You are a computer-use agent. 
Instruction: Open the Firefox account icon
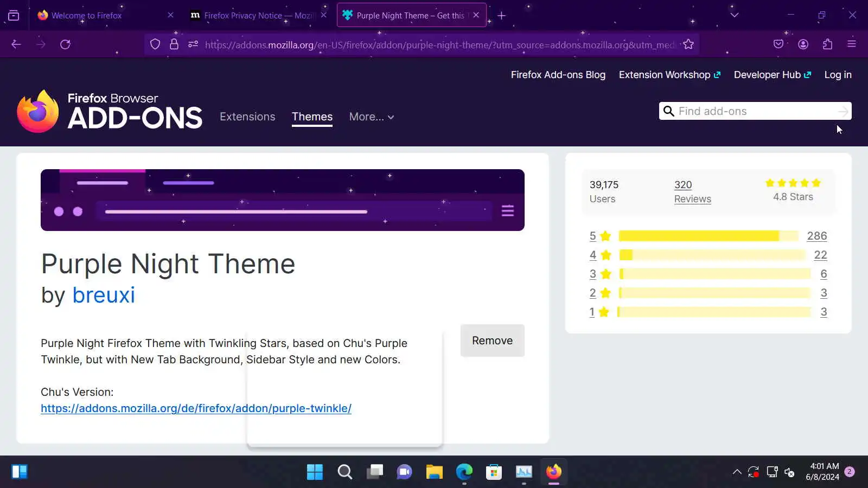click(x=803, y=44)
